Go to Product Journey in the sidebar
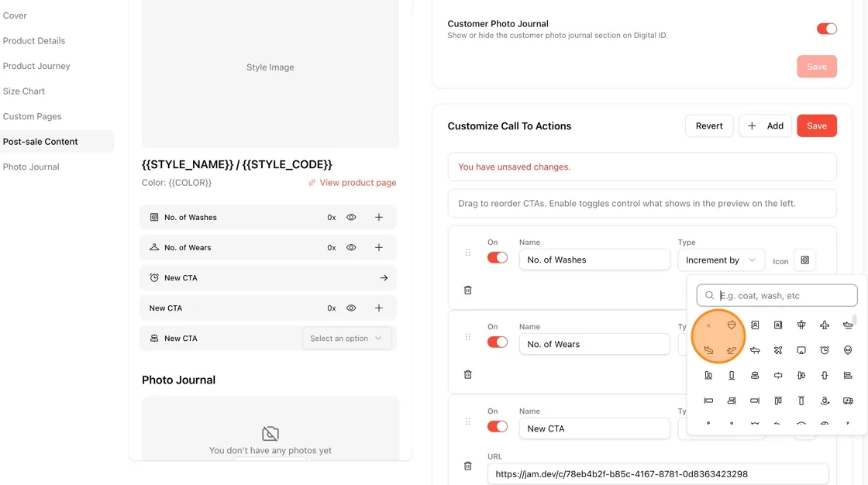868x485 pixels. 36,66
